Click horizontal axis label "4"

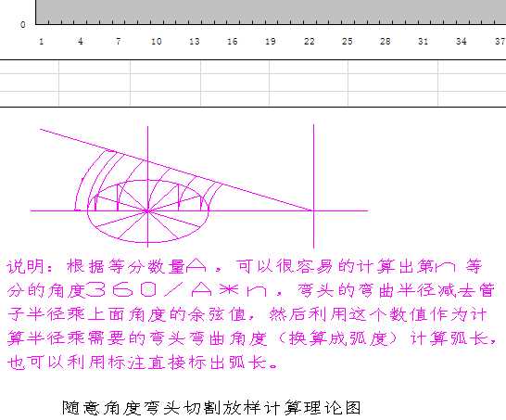[80, 42]
